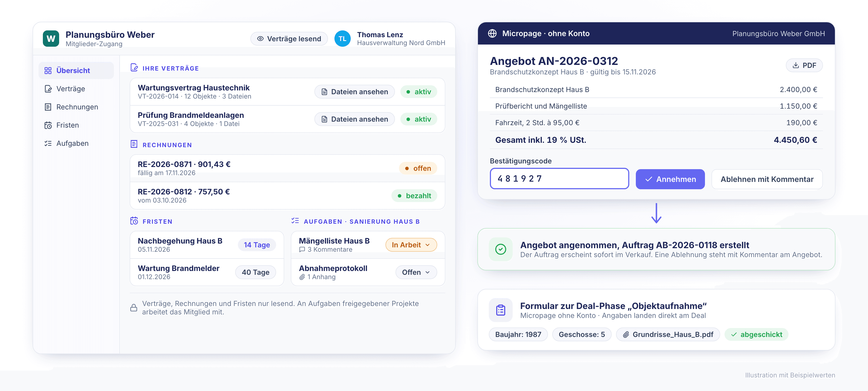Click the 40 Tage badge for Wartung Brandmelder

256,272
